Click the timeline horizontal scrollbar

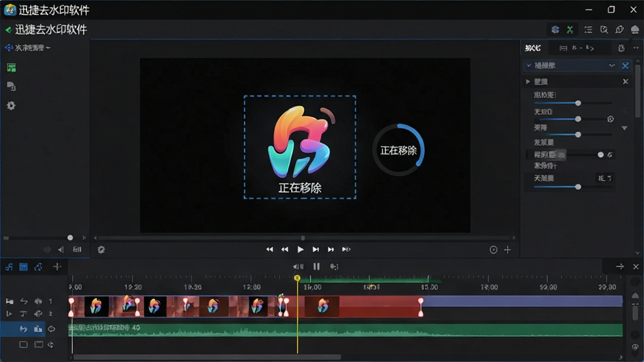[207, 357]
